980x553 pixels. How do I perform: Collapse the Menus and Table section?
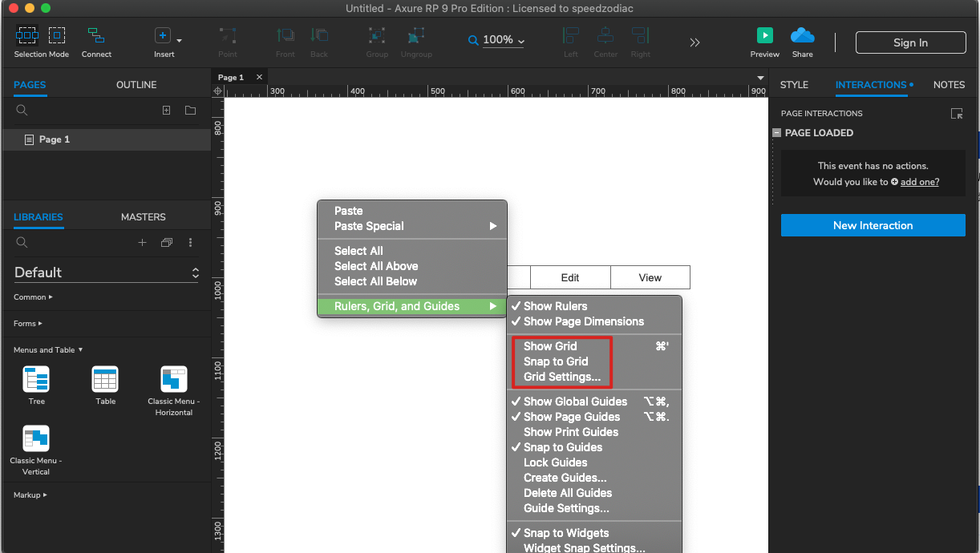(48, 350)
